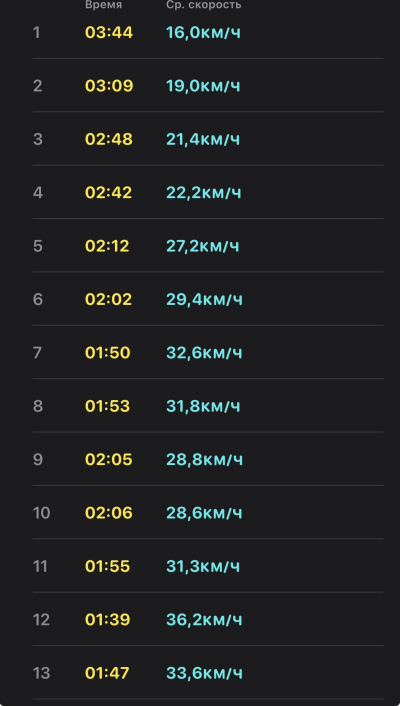
Task: Select the 31,8км/ч speed in split 8
Action: pos(203,406)
